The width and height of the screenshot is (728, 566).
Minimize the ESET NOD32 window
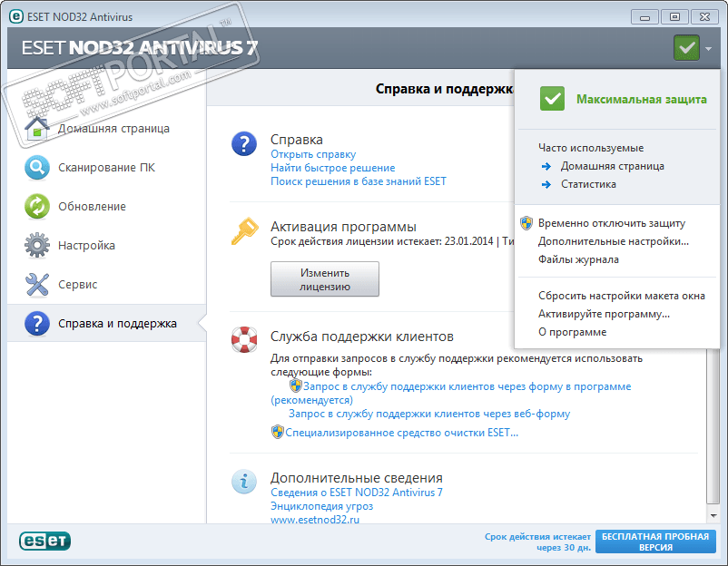click(644, 17)
